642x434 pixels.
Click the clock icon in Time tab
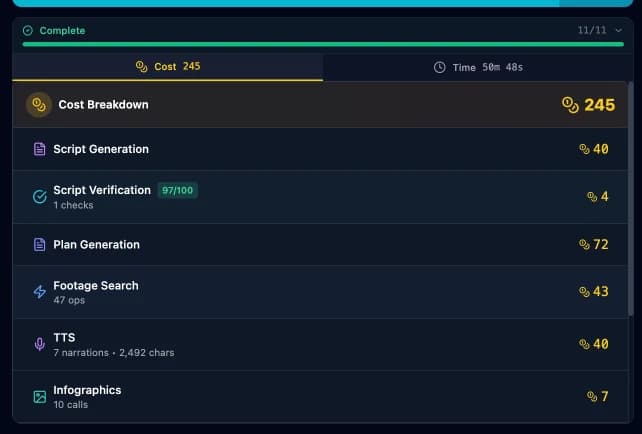(439, 68)
